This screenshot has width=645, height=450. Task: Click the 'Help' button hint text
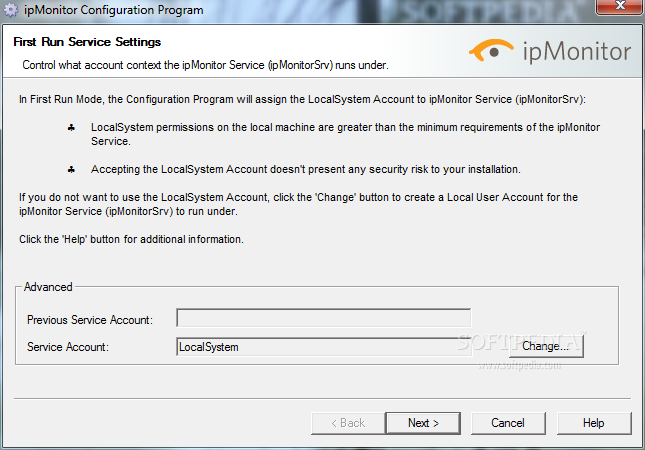click(x=131, y=239)
